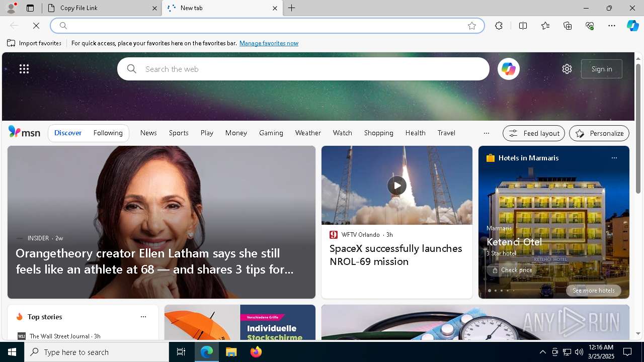Add this page to favorites star
644x362 pixels.
(x=472, y=26)
